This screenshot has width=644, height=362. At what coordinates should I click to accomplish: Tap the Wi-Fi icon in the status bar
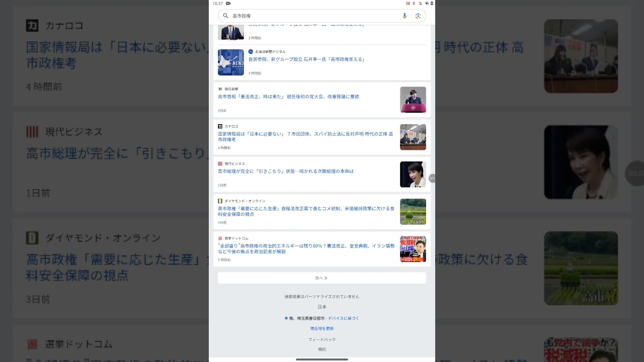click(427, 4)
